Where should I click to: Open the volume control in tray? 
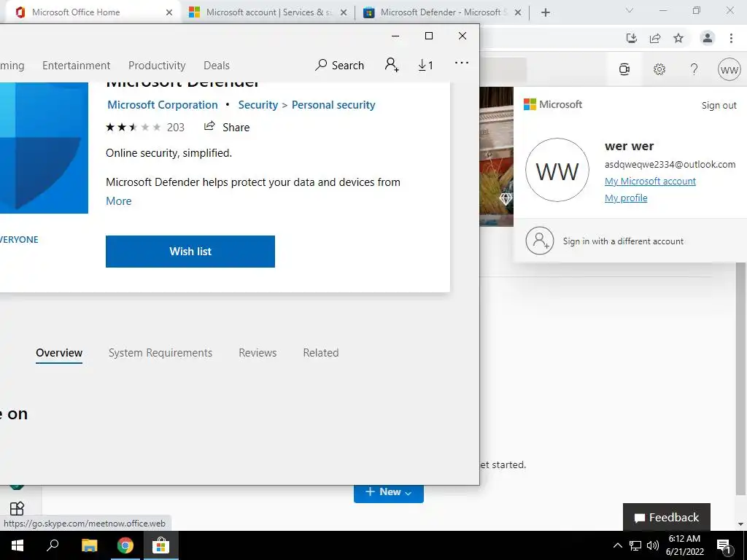[x=653, y=545]
